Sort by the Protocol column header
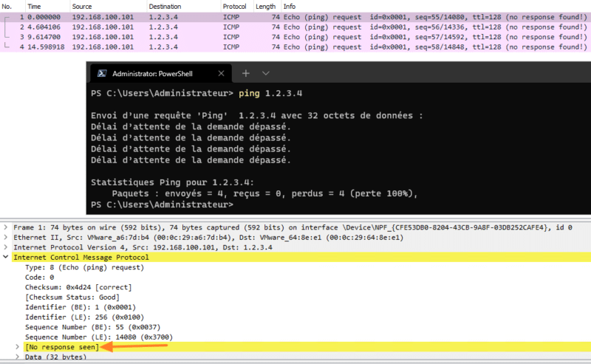The height and width of the screenshot is (364, 591). (x=235, y=6)
